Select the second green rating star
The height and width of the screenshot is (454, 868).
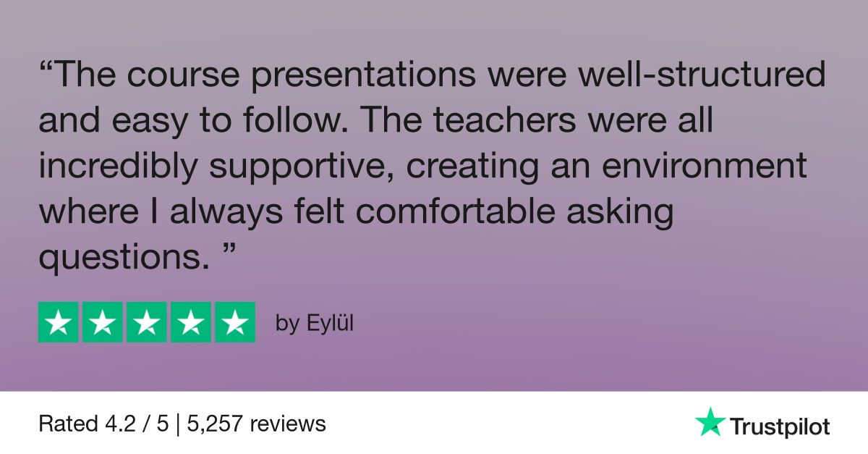coord(103,321)
